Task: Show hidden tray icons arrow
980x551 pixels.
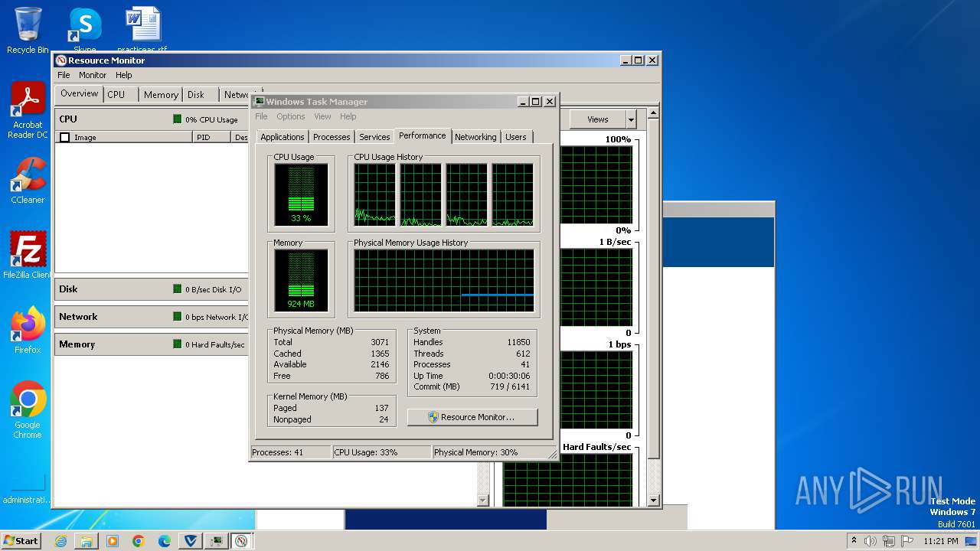Action: 854,541
